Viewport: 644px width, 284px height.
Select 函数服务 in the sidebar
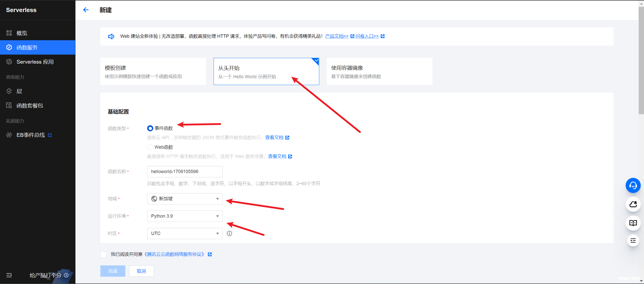coord(27,47)
